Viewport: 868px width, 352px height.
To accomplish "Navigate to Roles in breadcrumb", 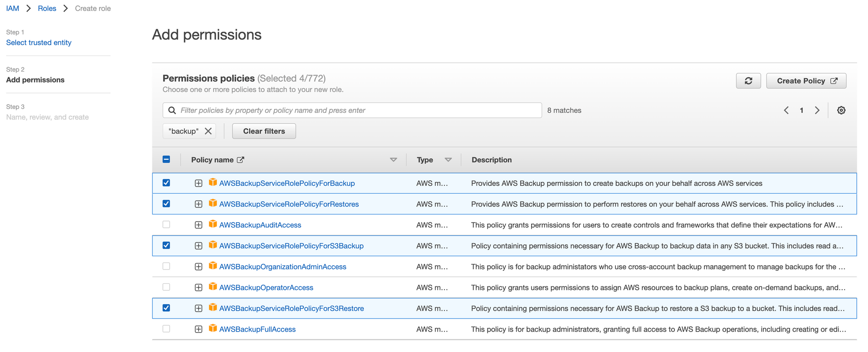I will (47, 8).
